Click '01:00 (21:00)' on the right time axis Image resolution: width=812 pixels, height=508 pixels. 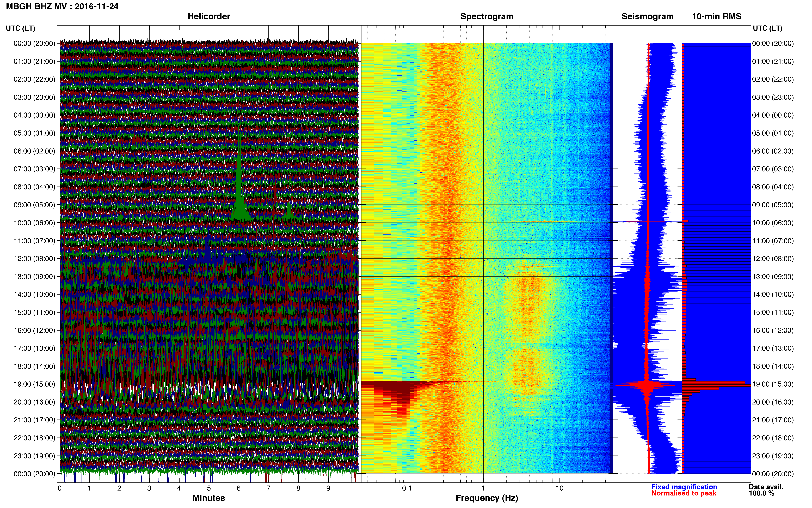[x=773, y=62]
